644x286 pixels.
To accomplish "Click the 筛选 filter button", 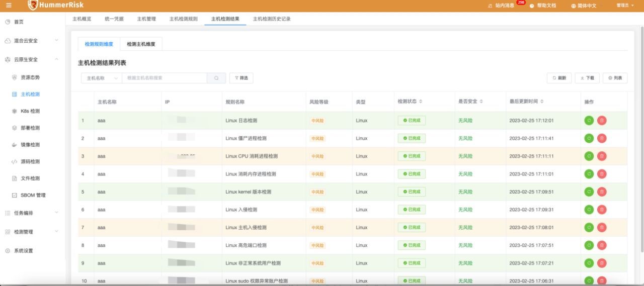I will 242,78.
